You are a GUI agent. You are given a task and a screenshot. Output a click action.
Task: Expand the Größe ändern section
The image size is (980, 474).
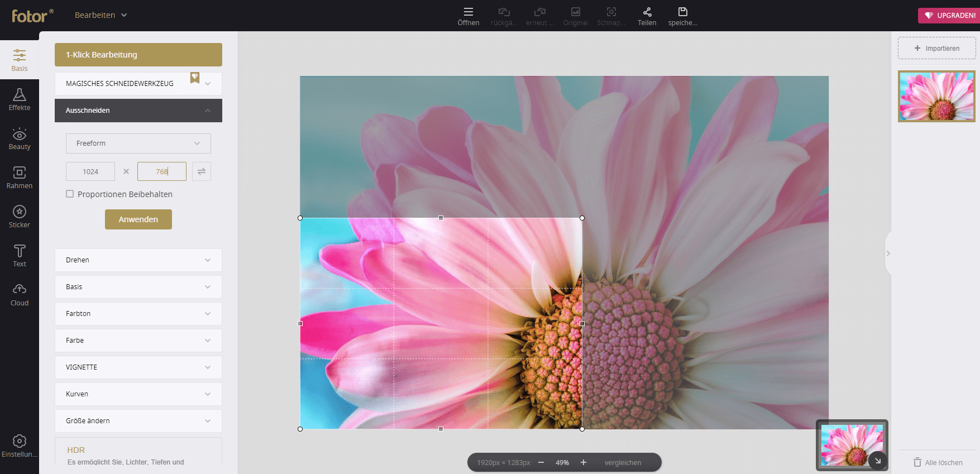tap(138, 421)
